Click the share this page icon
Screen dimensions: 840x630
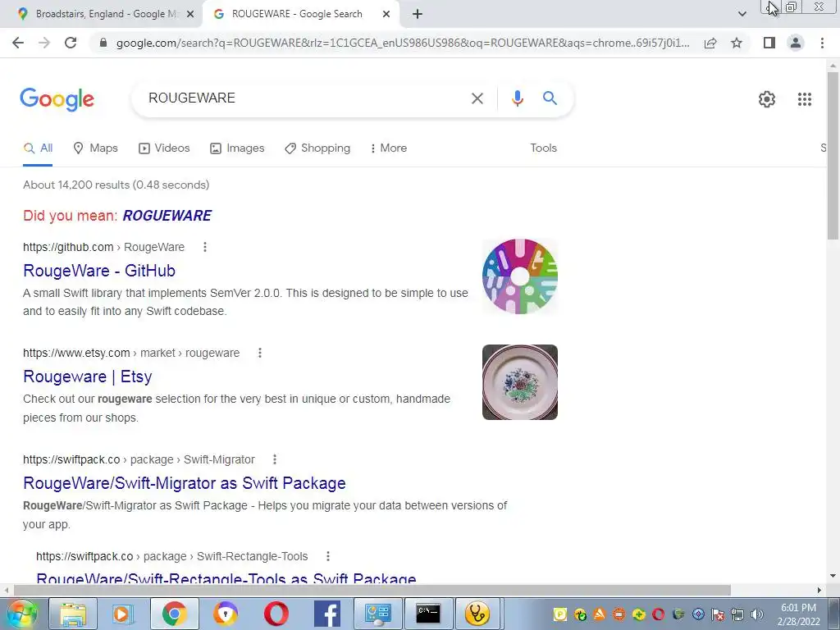[710, 43]
